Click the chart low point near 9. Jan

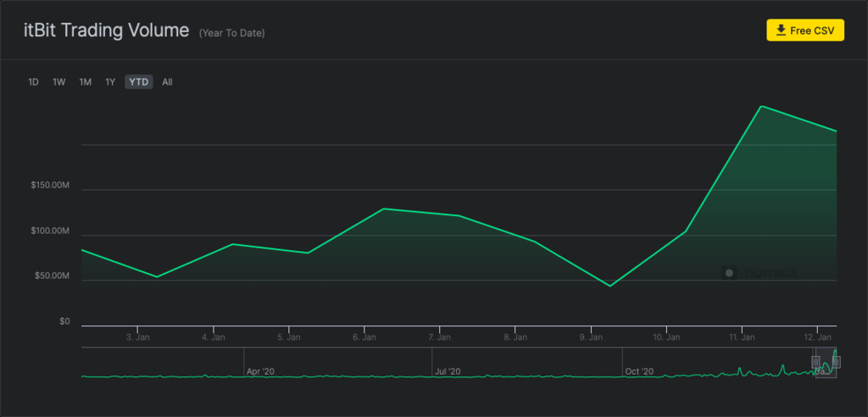[610, 286]
